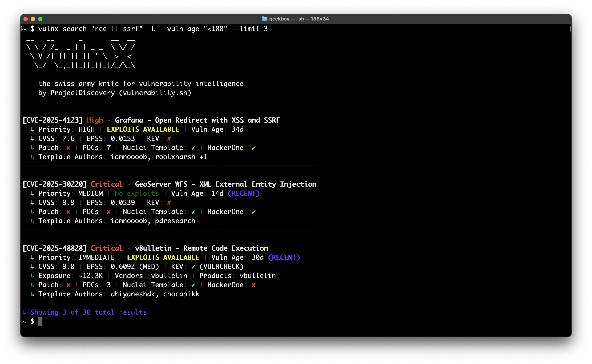Click Nuclei Template checkmark for CVE-2025-48828
592x364 pixels.
[x=193, y=285]
